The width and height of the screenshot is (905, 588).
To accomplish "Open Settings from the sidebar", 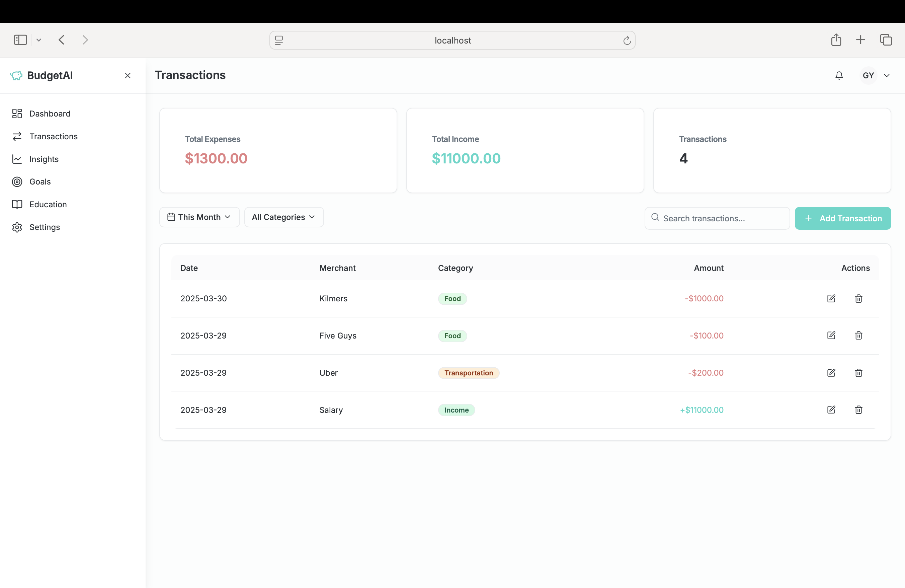I will [45, 227].
